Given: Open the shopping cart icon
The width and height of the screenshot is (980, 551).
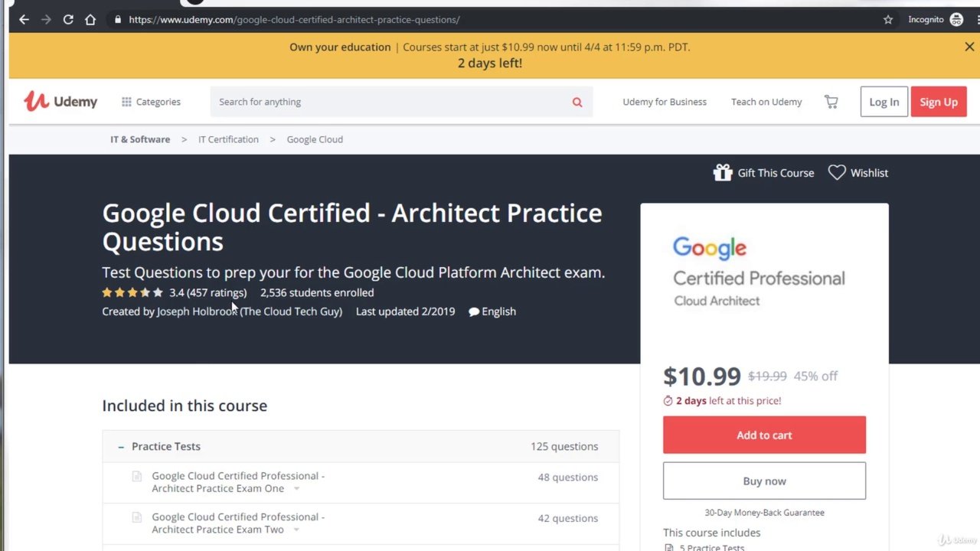Looking at the screenshot, I should (831, 101).
